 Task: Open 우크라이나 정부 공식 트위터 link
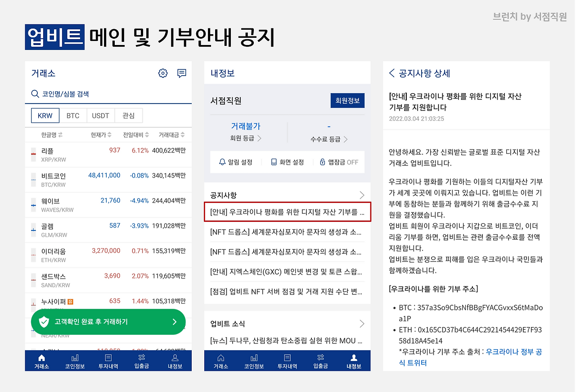coord(470,357)
